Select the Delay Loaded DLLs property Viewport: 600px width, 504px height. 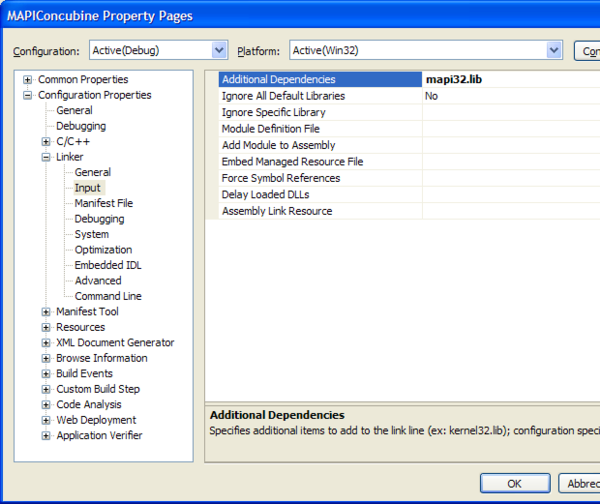265,195
